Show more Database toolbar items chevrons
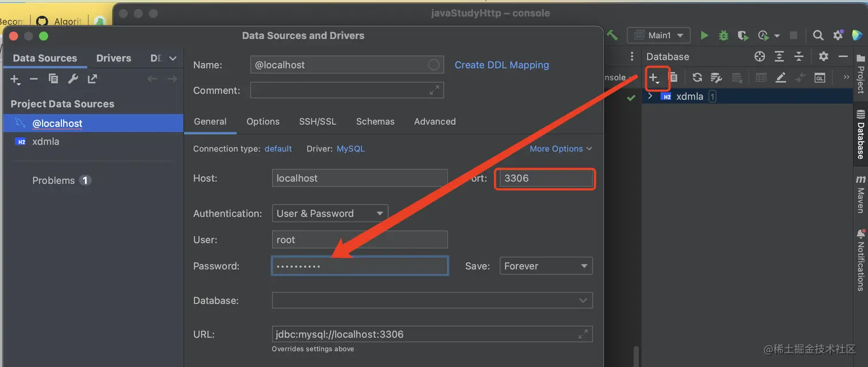 (846, 77)
